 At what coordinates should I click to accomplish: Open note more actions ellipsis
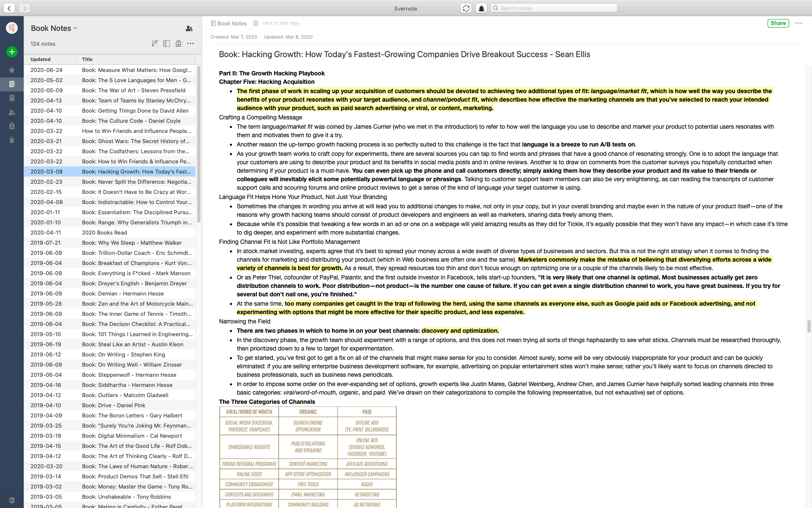(x=798, y=23)
